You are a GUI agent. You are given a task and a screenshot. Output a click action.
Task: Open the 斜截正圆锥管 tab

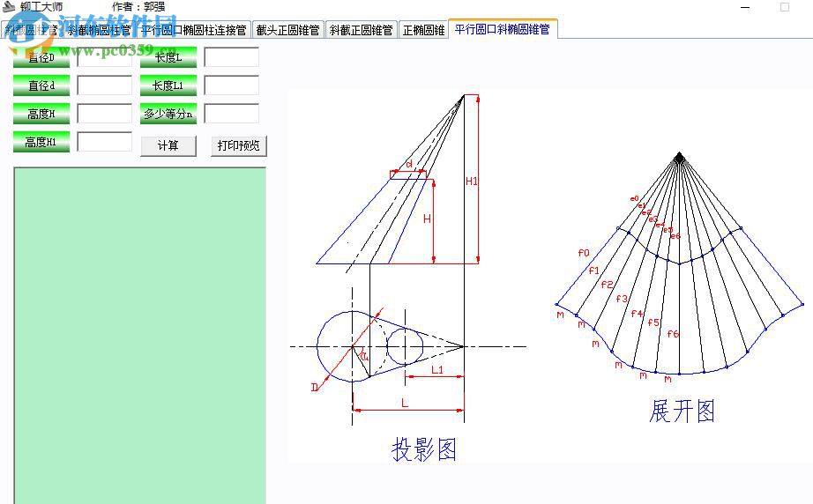(x=361, y=30)
